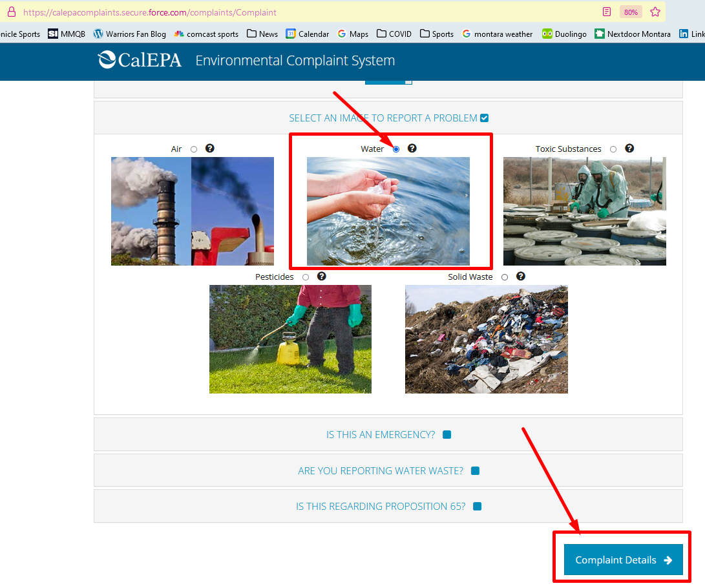
Task: Click the Air pollution smokestack image
Action: coord(193,211)
